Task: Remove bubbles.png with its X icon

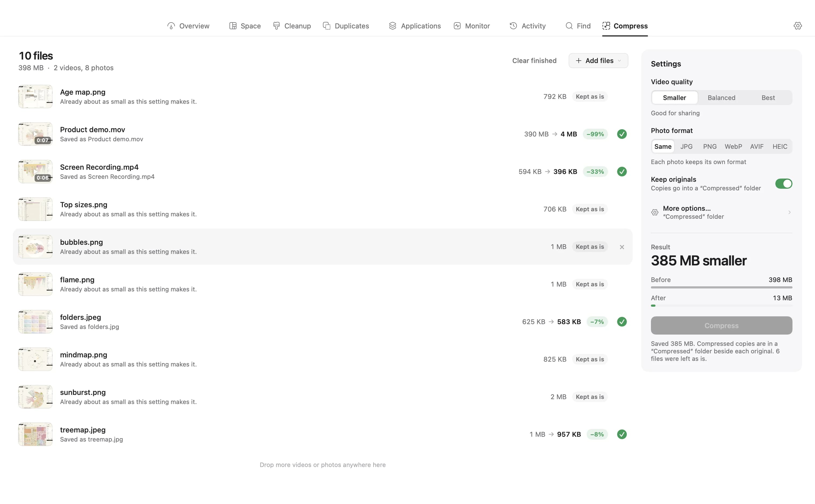Action: (622, 247)
